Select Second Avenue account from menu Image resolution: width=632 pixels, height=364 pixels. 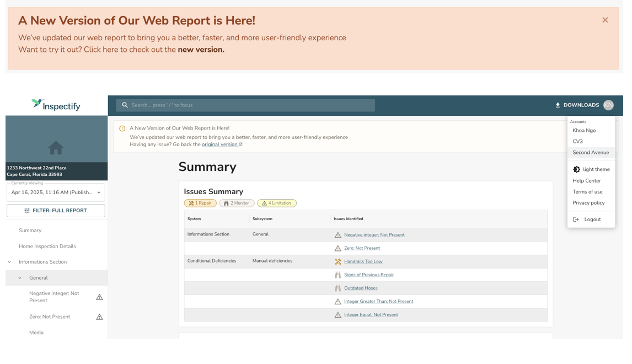pos(591,153)
